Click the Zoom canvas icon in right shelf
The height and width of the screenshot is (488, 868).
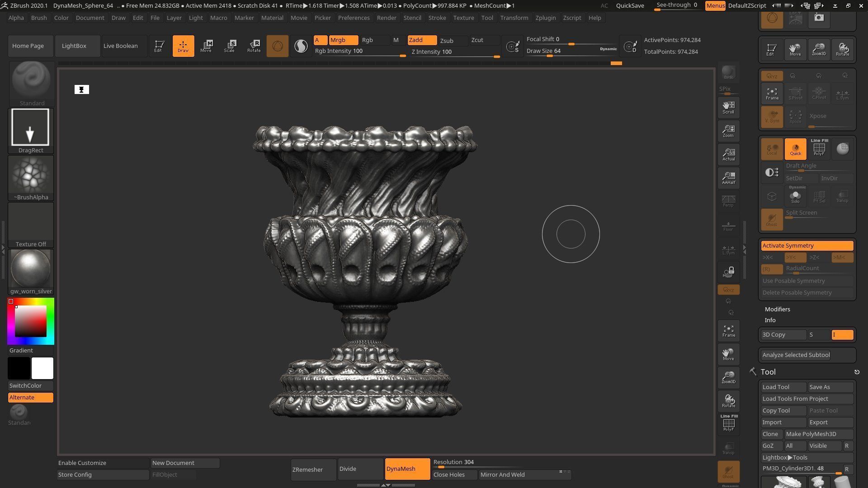pos(728,131)
